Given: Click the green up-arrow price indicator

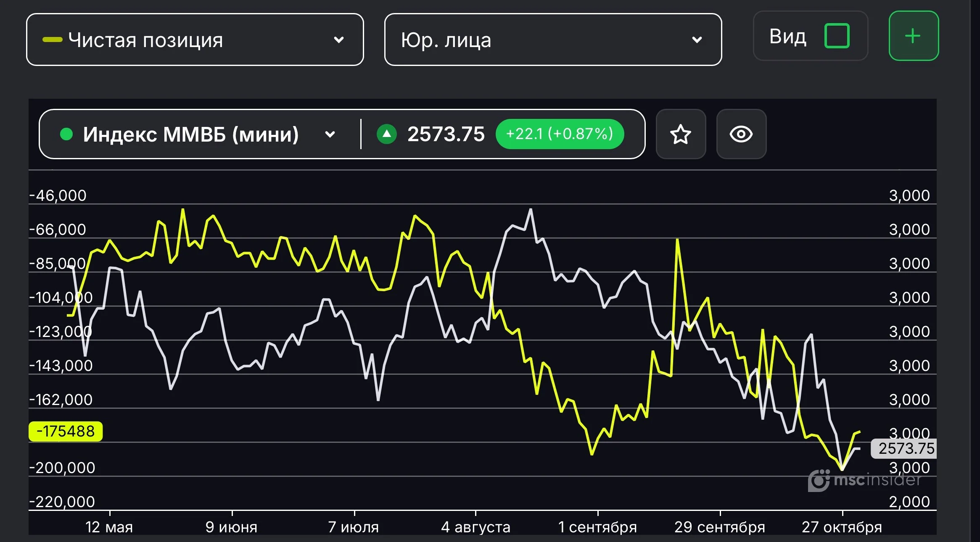Looking at the screenshot, I should coord(387,134).
